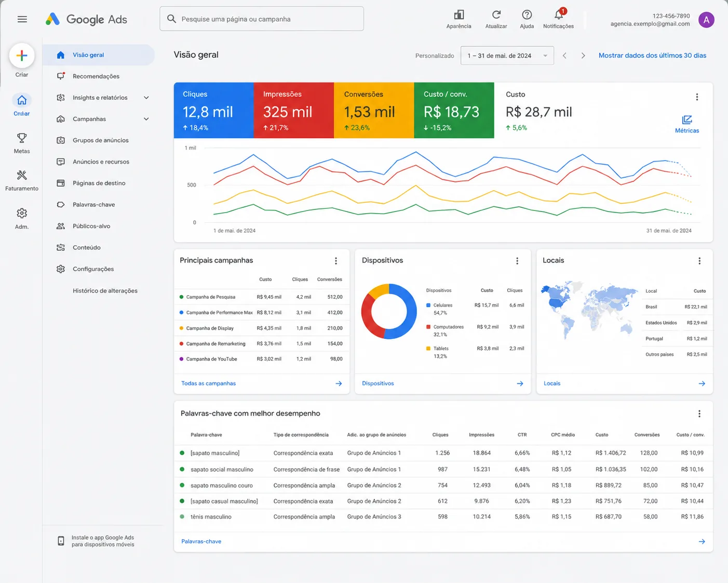Image resolution: width=728 pixels, height=583 pixels.
Task: Open the hamburger main menu
Action: (22, 19)
